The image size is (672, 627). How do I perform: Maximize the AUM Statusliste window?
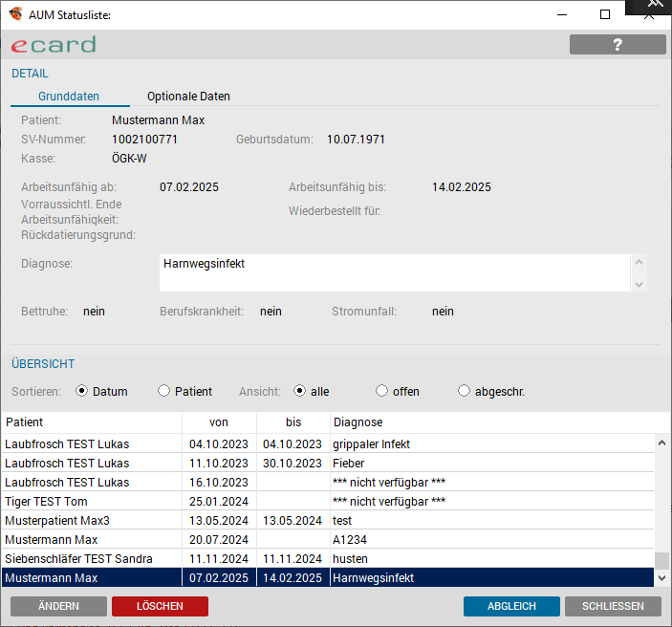[x=605, y=14]
